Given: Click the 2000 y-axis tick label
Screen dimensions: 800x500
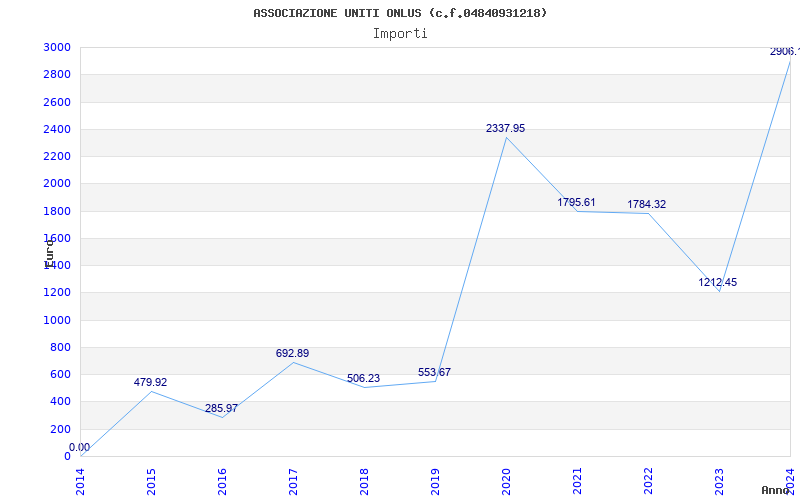Looking at the screenshot, I should pyautogui.click(x=57, y=184).
